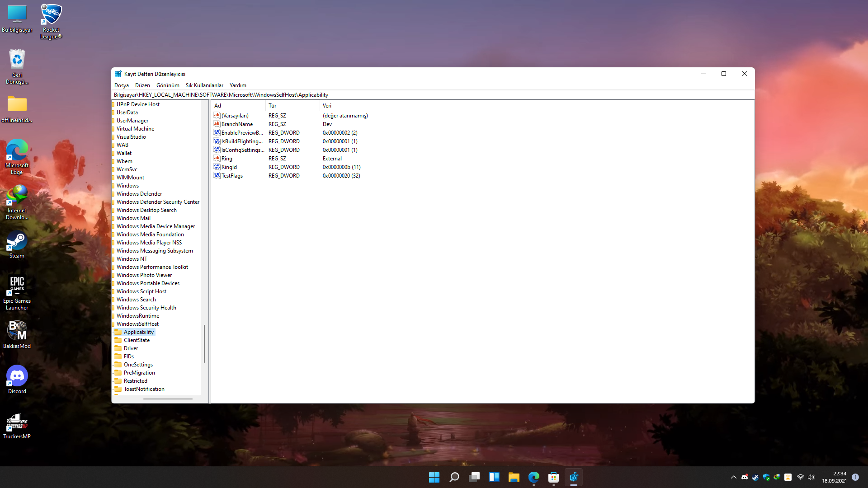868x488 pixels.
Task: Select the OneSettings registry key
Action: click(138, 365)
